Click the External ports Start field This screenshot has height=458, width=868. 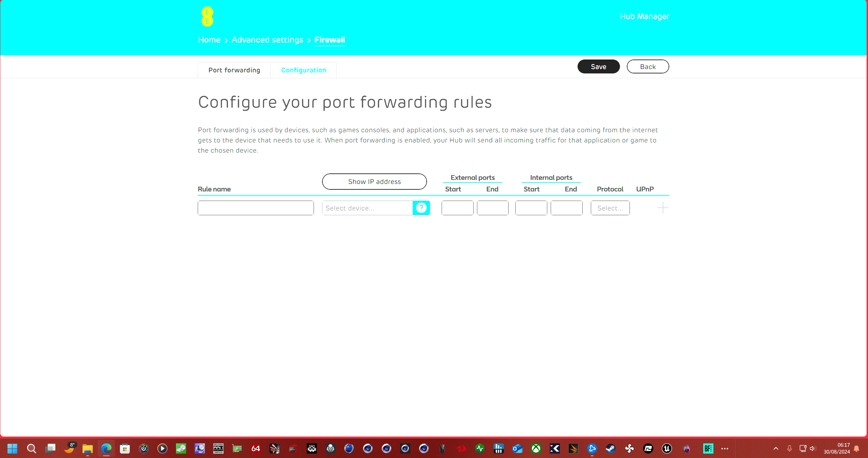tap(457, 208)
